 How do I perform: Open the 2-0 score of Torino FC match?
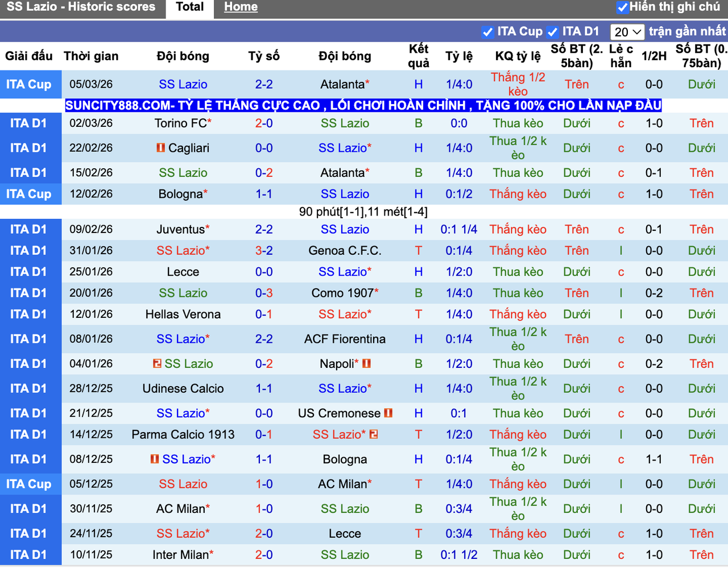click(x=264, y=123)
